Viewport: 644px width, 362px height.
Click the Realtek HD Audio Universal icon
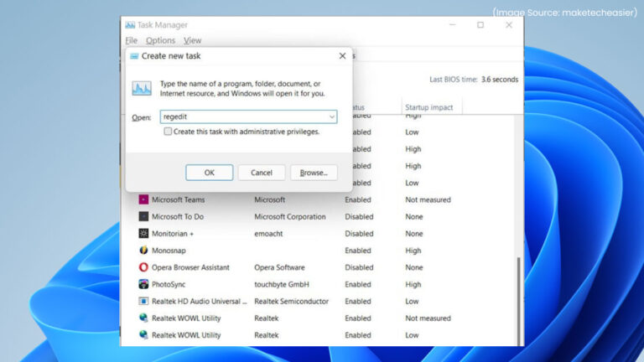pyautogui.click(x=143, y=301)
